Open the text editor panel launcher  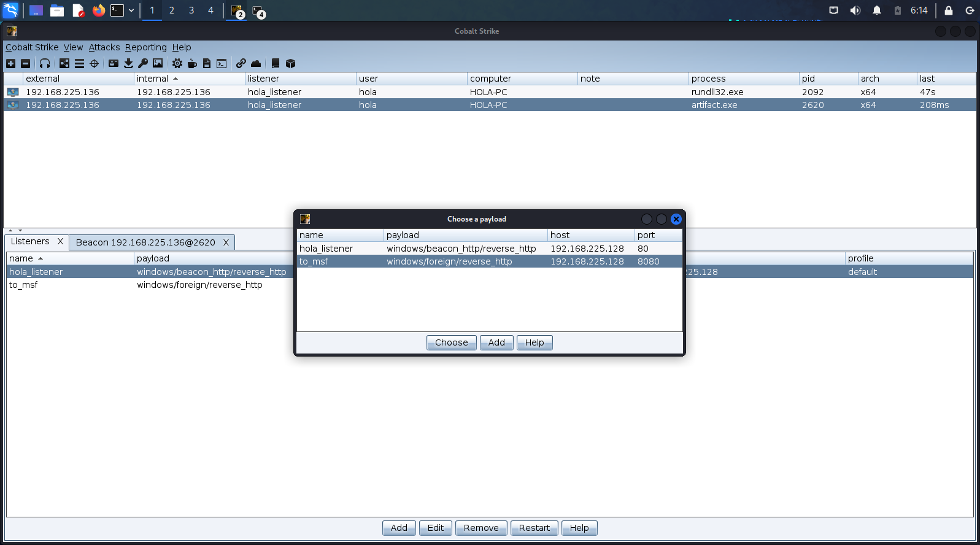[x=78, y=10]
